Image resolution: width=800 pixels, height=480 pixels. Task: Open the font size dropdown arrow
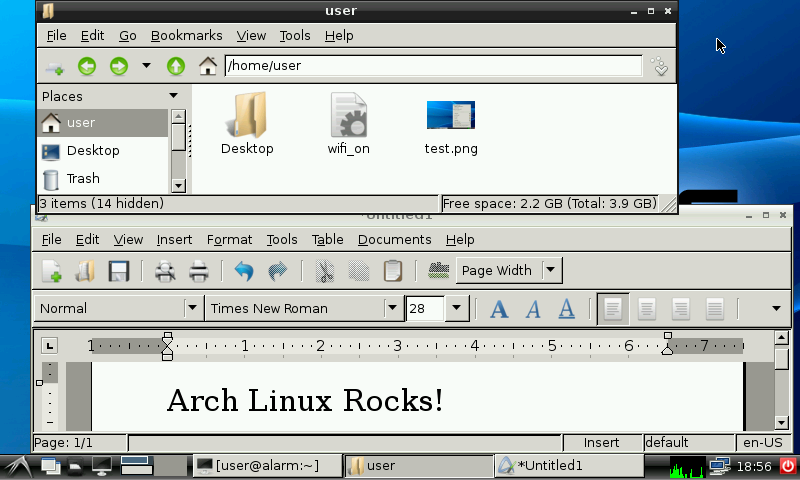pyautogui.click(x=457, y=308)
